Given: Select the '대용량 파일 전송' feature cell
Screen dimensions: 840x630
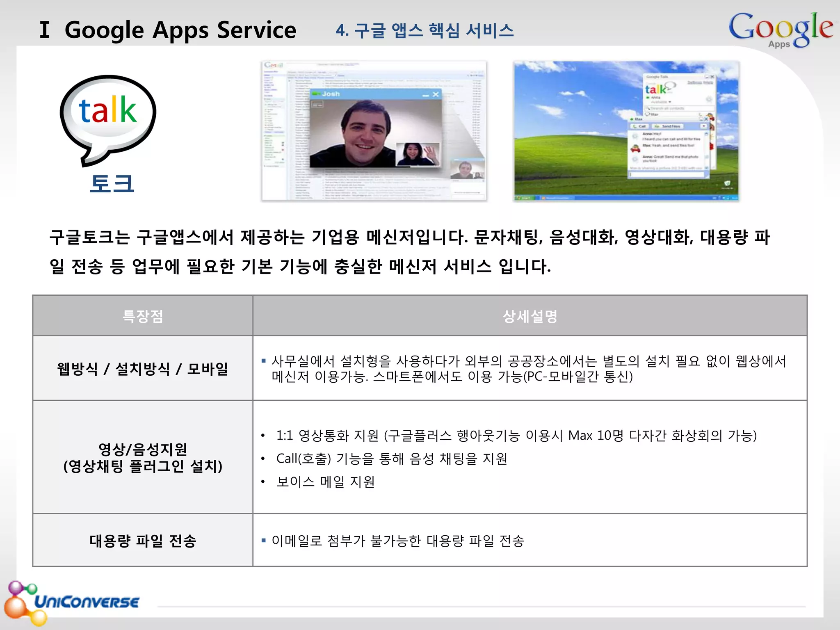Looking at the screenshot, I should point(143,541).
